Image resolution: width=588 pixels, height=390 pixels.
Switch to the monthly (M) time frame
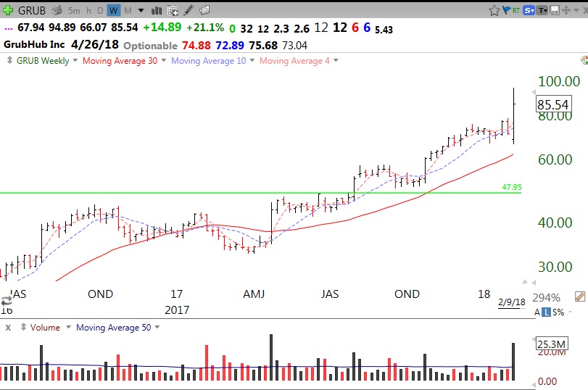pos(128,10)
